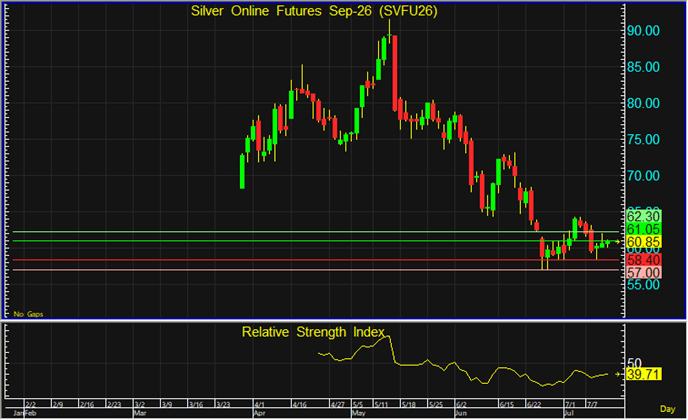688x420 pixels.
Task: Click the 4/16 date on the time axis
Action: click(300, 404)
